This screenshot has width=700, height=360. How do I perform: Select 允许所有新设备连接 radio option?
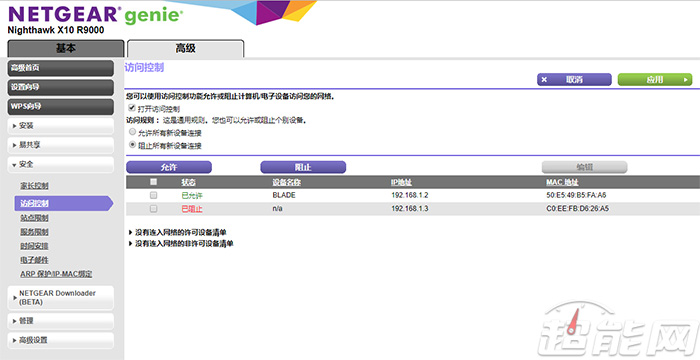click(x=132, y=132)
